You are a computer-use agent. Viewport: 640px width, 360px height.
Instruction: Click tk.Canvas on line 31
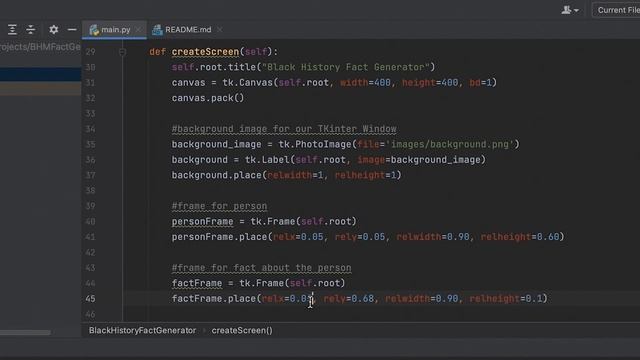click(x=247, y=83)
